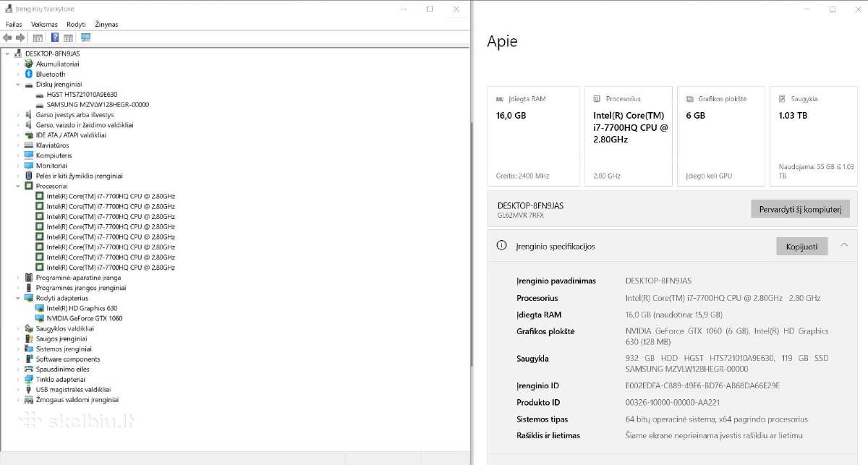Viewport: 868px width, 465px height.
Task: Click the keyboard icon beside Klaviatūros
Action: click(29, 145)
